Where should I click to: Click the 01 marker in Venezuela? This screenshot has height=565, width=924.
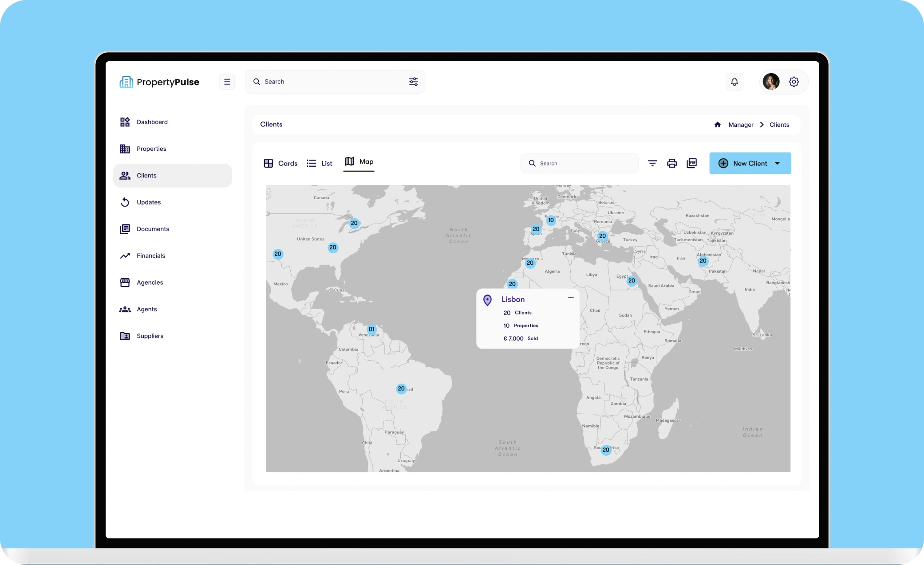(371, 329)
